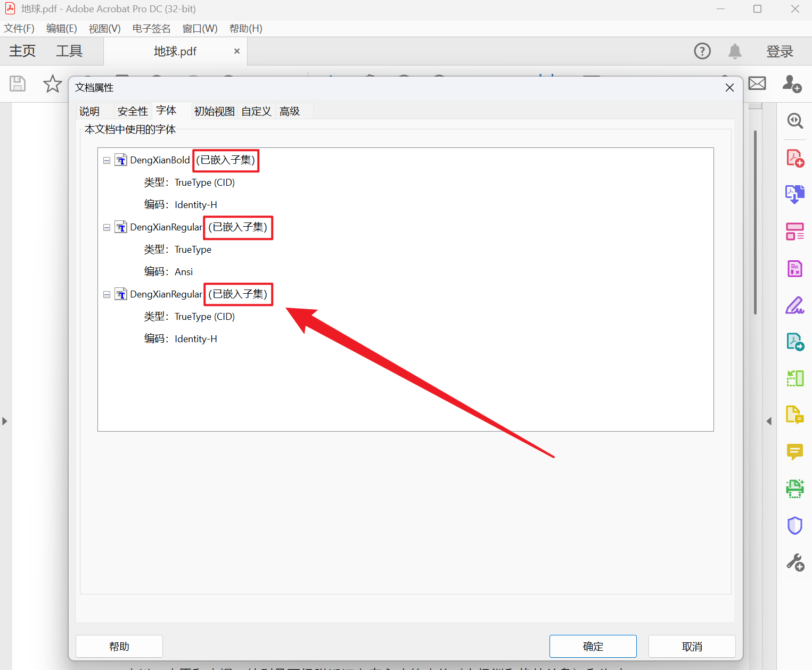Screen dimensions: 812x670
Task: Switch to the 初始视图 tab
Action: click(214, 111)
